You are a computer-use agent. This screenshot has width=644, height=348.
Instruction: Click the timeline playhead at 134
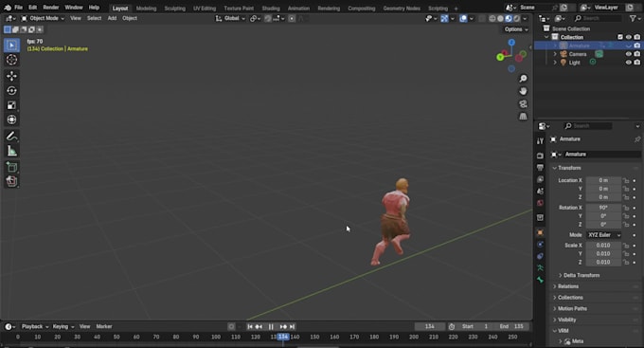click(x=283, y=337)
